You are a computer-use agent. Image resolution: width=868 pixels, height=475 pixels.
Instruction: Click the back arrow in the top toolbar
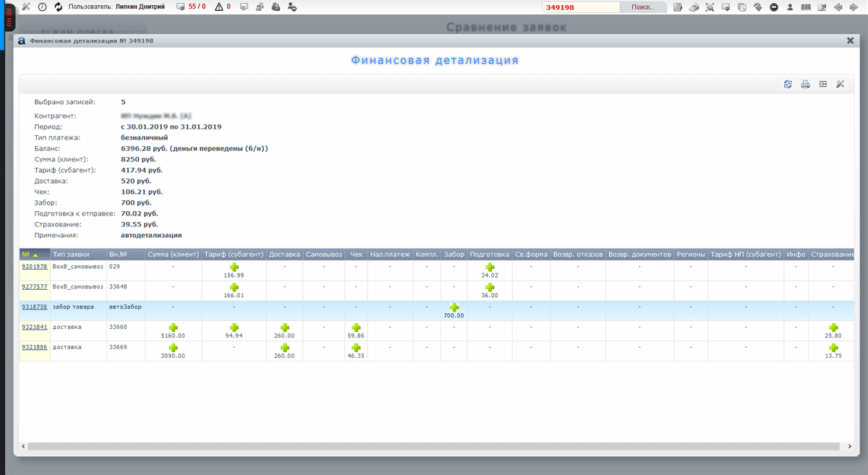[838, 7]
